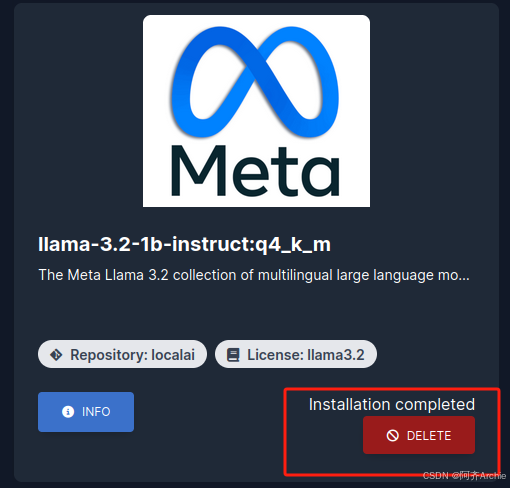Viewport: 510px width, 488px height.
Task: Click the ban icon inside DELETE button
Action: pos(392,436)
